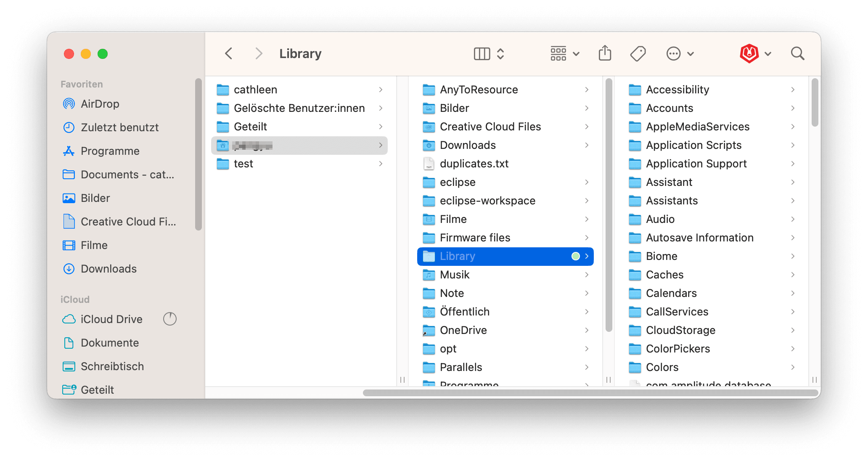Select the Parallels folder

[505, 367]
